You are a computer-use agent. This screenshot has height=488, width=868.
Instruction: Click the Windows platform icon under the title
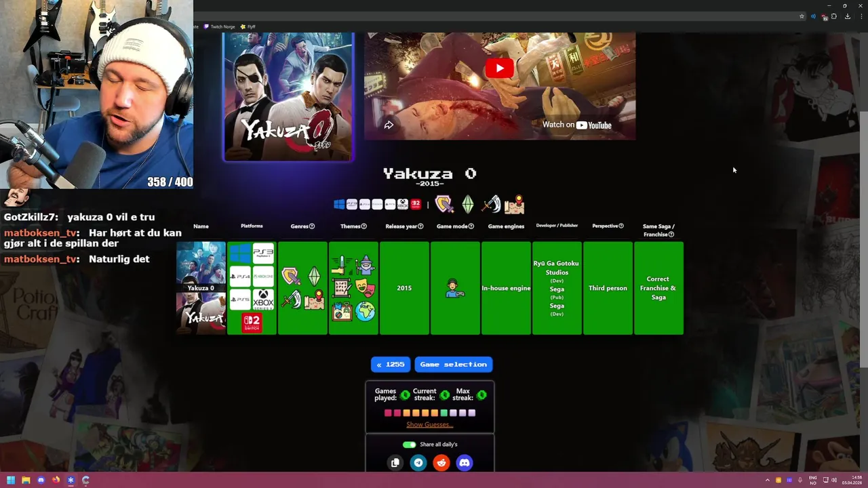[x=339, y=204]
